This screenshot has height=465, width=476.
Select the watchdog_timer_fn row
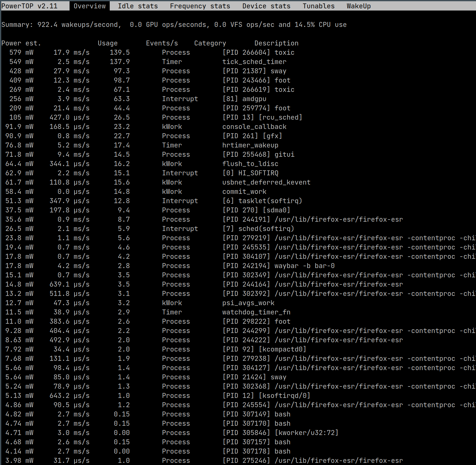[238, 312]
